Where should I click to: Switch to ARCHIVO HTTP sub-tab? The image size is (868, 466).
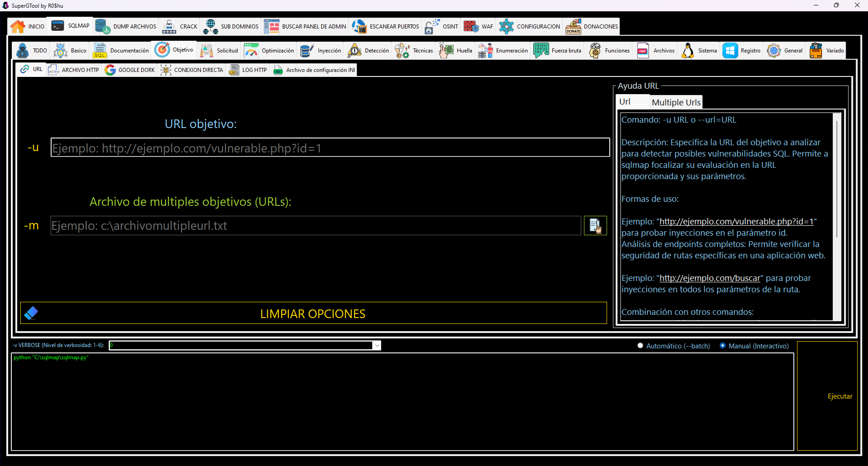point(73,70)
